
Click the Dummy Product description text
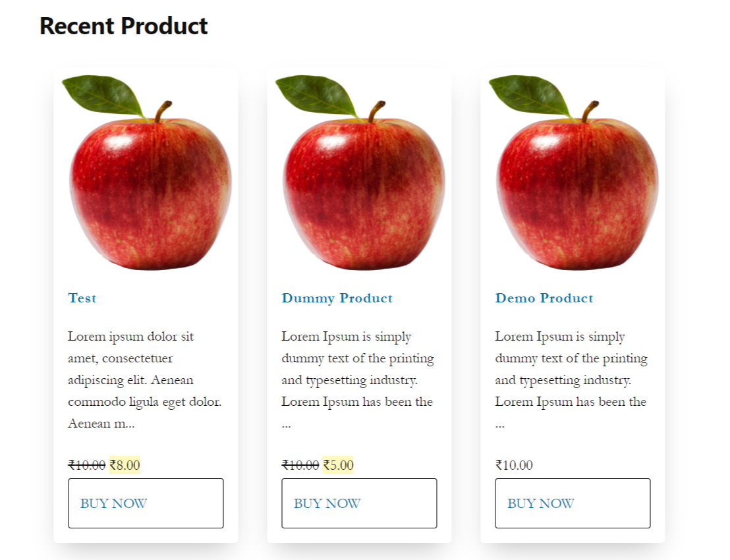point(358,380)
